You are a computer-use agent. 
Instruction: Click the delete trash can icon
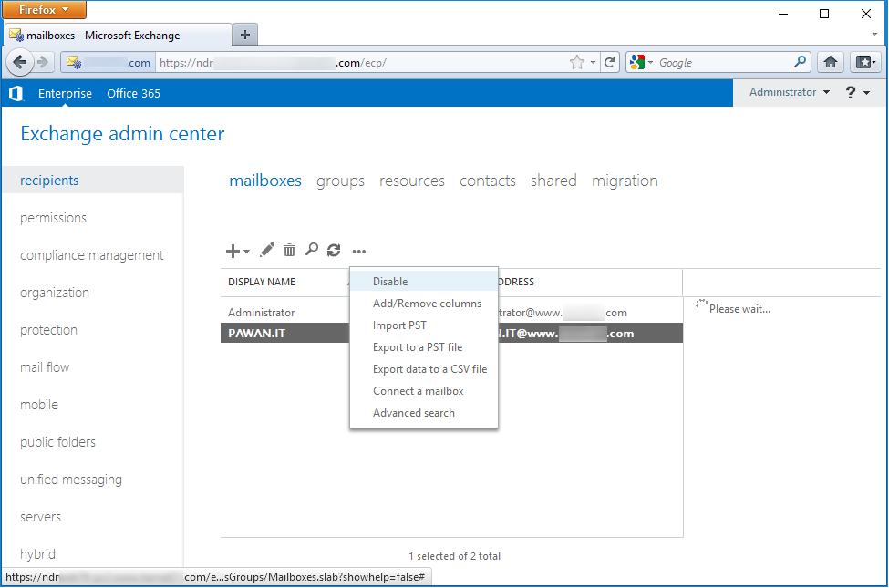click(x=289, y=250)
